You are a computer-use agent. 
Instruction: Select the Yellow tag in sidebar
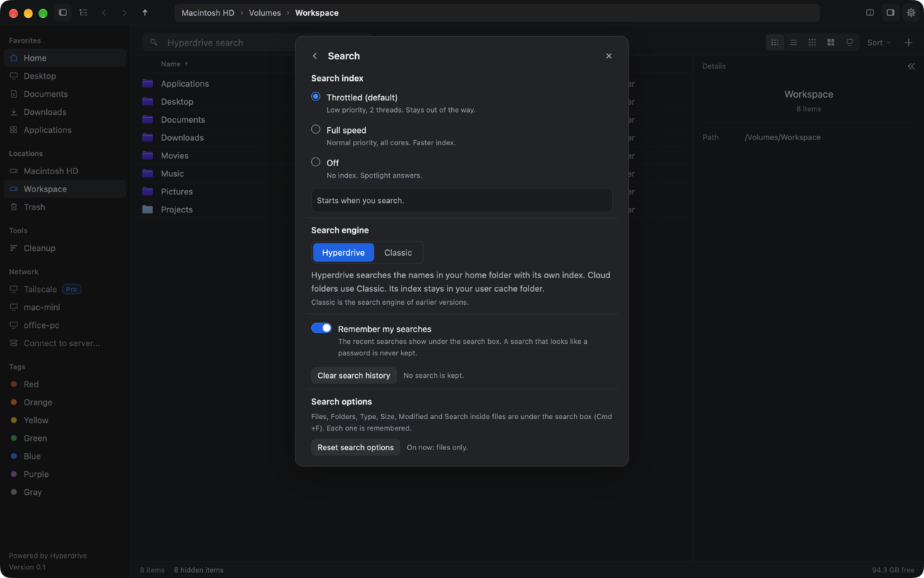pyautogui.click(x=65, y=420)
